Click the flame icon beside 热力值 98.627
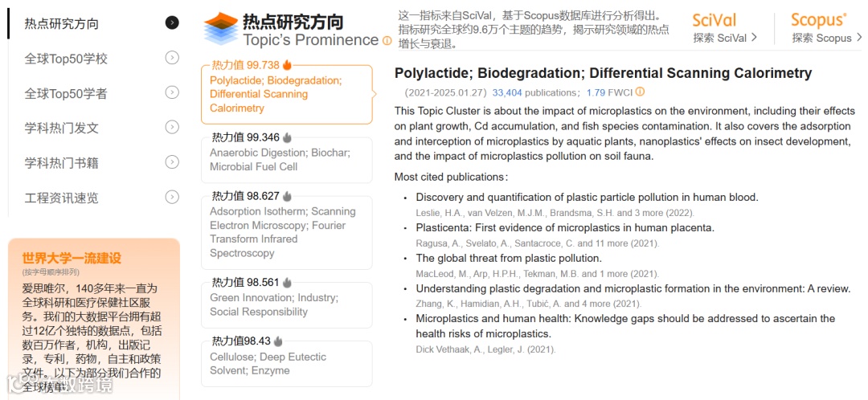This screenshot has width=868, height=400. click(x=287, y=196)
